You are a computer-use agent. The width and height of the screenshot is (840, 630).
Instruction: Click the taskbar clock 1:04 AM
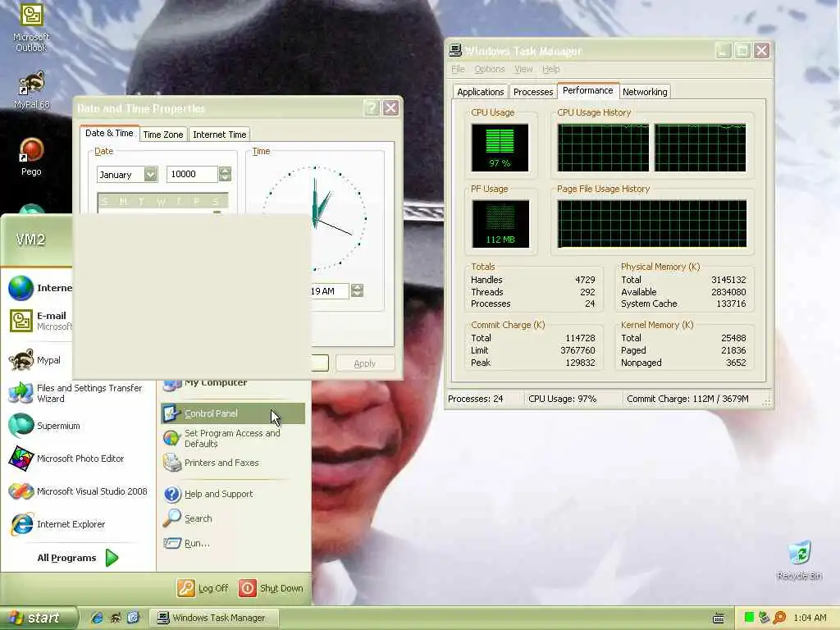coord(810,618)
